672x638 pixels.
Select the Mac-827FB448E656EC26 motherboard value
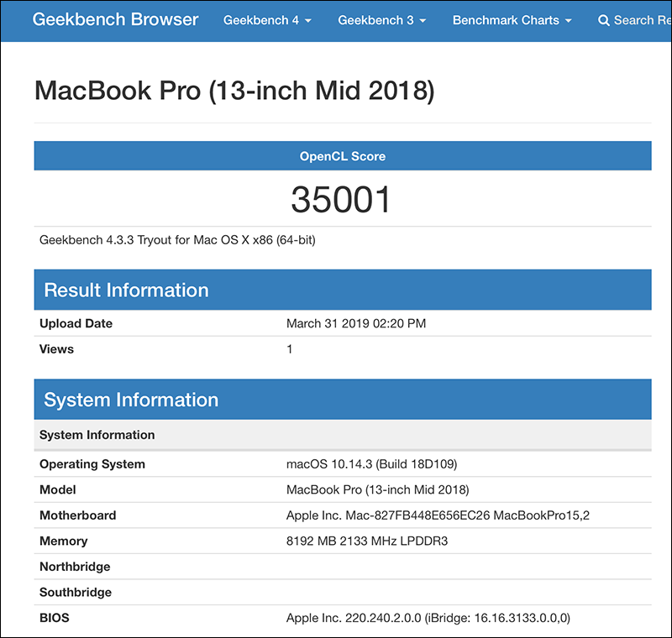(438, 515)
